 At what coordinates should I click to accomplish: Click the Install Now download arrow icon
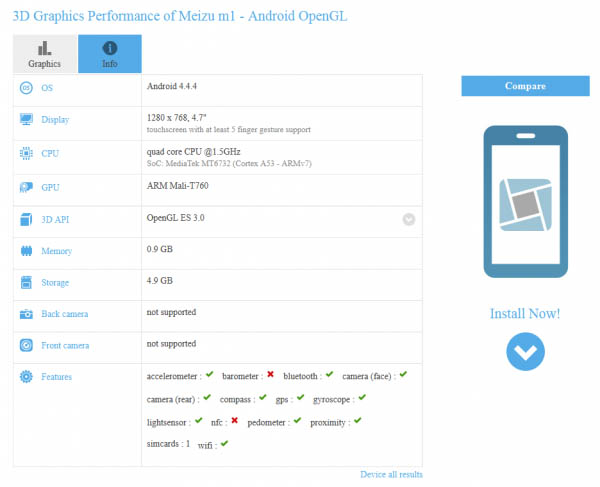tap(525, 352)
